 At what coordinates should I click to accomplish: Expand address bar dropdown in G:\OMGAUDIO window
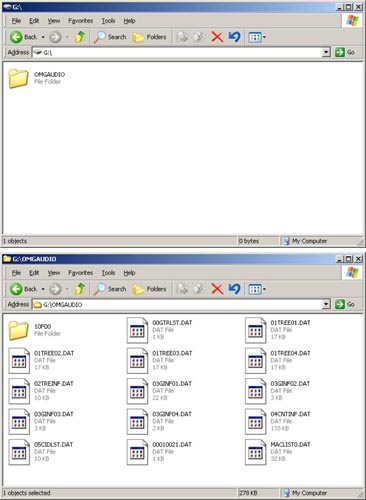click(326, 304)
